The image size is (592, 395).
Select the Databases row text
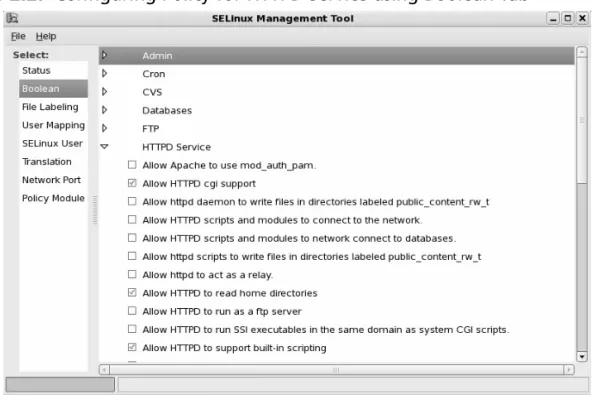pyautogui.click(x=167, y=111)
